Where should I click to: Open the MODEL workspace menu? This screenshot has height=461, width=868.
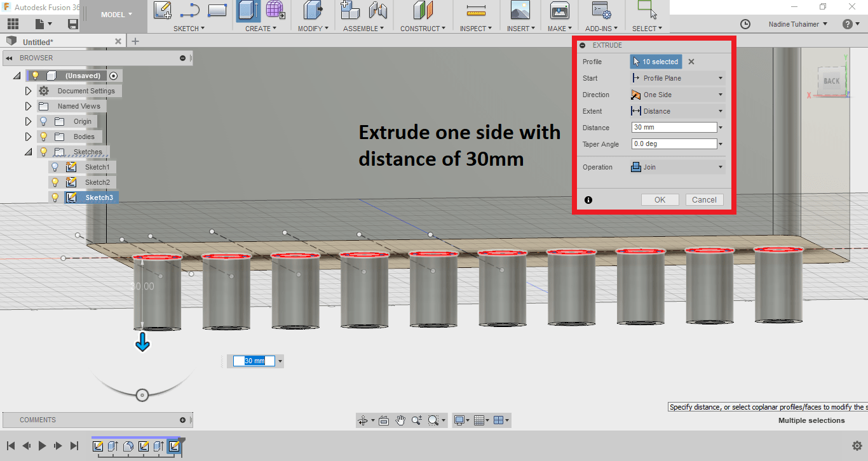[117, 15]
